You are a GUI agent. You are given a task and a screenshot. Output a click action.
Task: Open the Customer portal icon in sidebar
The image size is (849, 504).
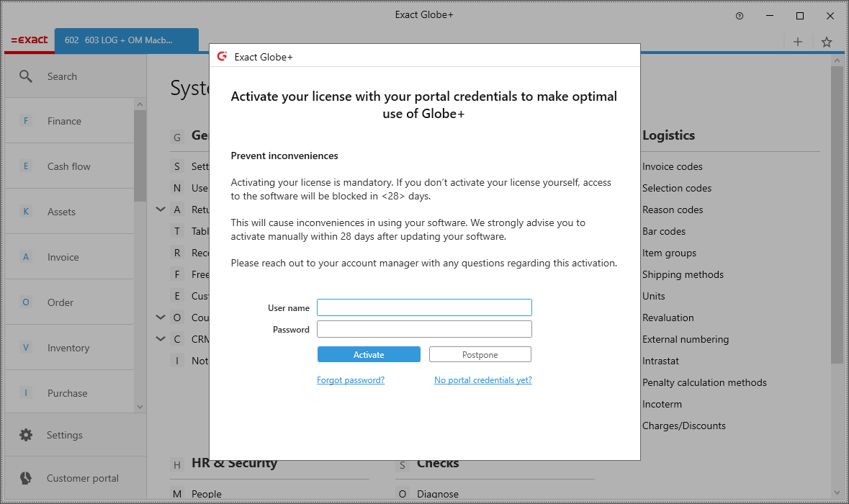(25, 478)
